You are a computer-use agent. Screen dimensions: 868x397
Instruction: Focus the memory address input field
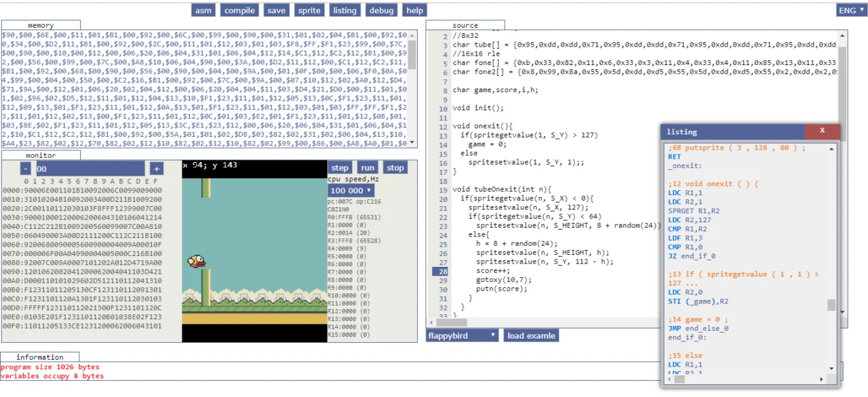click(x=90, y=169)
